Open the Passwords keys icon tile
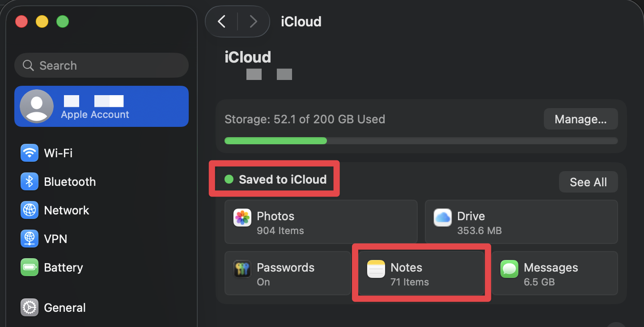The height and width of the screenshot is (327, 644). [287, 273]
